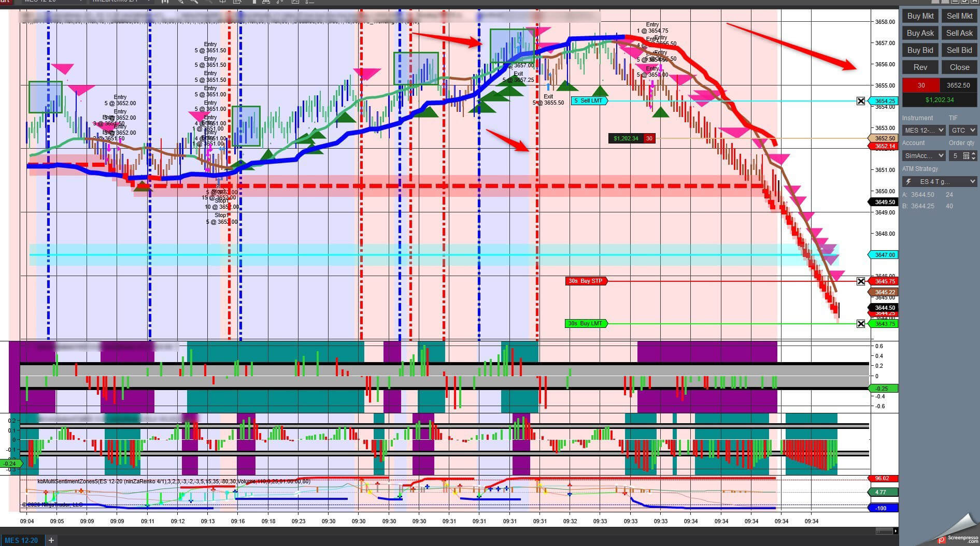This screenshot has width=980, height=546.
Task: Click the bid row B: 3644.25
Action: [928, 206]
